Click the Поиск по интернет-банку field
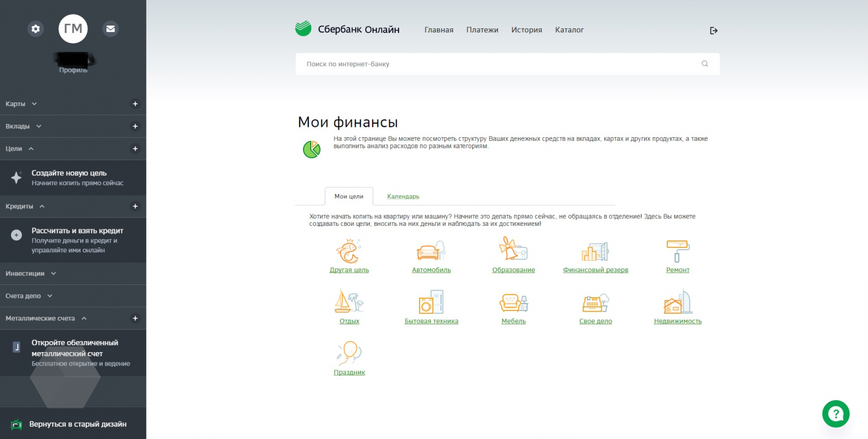Screen dimensions: 868x439 [498, 64]
